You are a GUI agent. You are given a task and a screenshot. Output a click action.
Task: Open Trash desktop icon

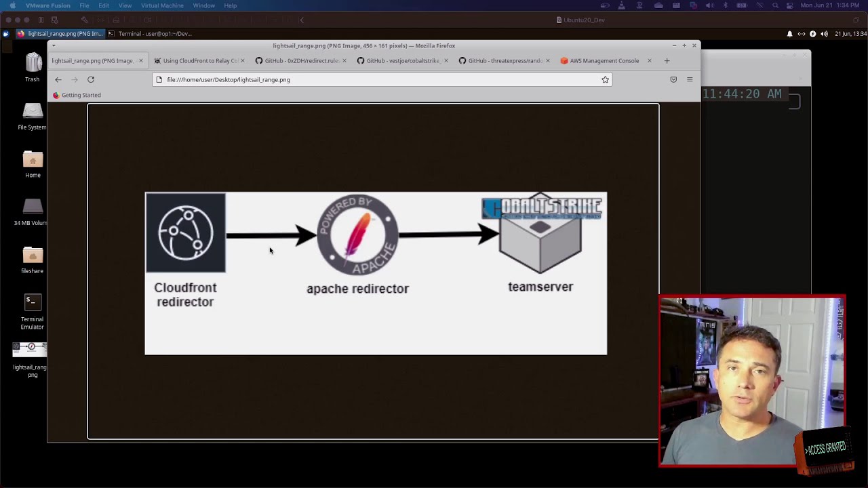coord(33,68)
